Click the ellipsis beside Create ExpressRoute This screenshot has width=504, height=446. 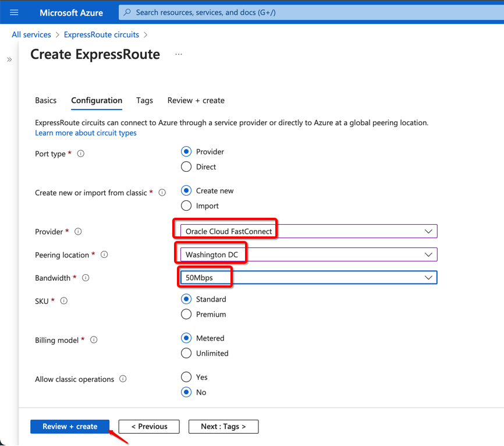pyautogui.click(x=179, y=54)
